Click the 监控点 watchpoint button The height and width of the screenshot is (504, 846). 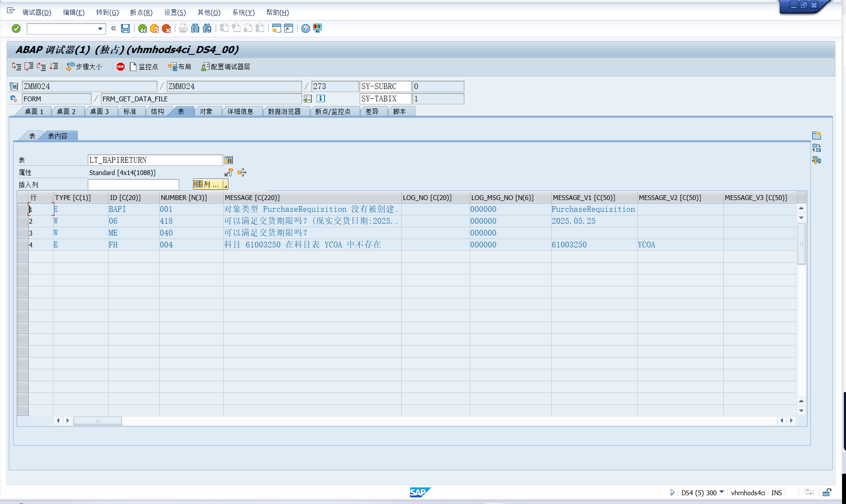144,67
